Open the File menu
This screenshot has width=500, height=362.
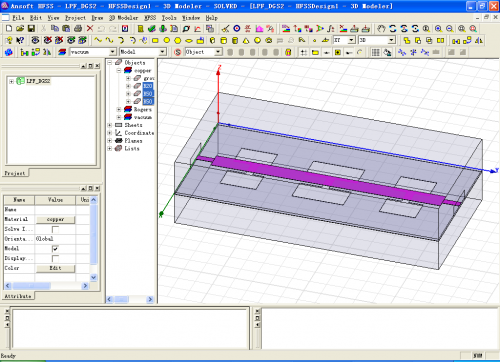[18, 18]
